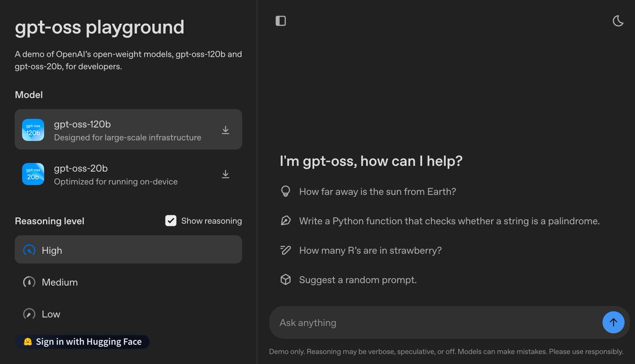Screen dimensions: 635x364
Task: Sign in with Hugging Face
Action: 82,342
